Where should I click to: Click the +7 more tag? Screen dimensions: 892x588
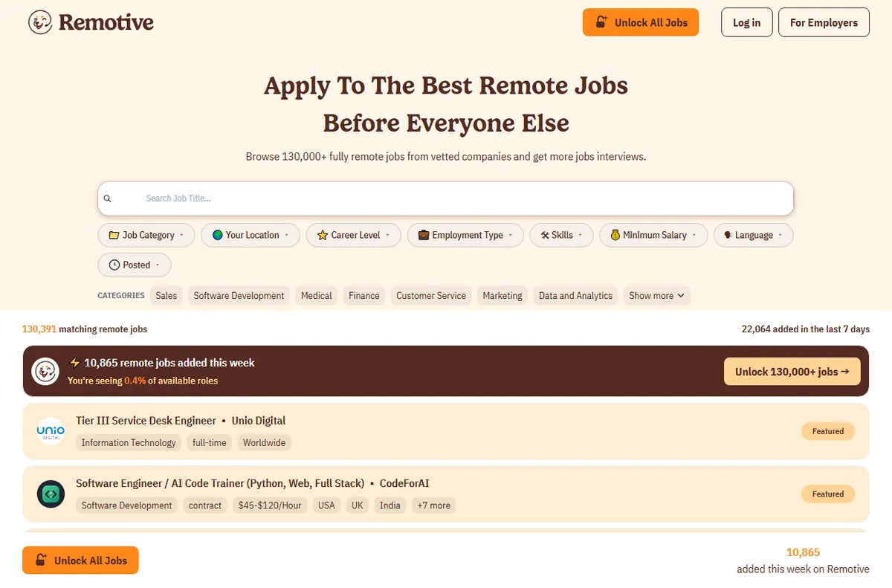click(x=434, y=505)
